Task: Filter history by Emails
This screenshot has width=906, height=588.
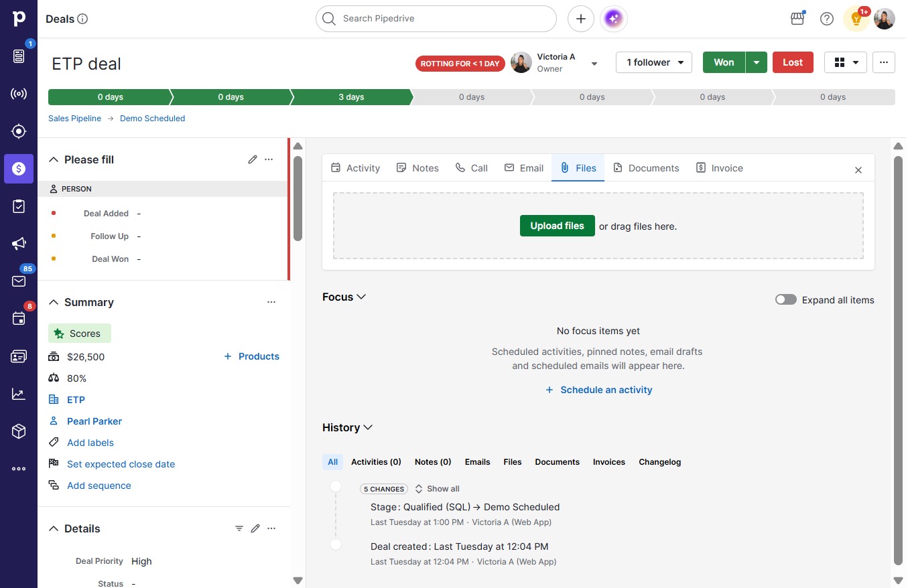Action: point(477,462)
